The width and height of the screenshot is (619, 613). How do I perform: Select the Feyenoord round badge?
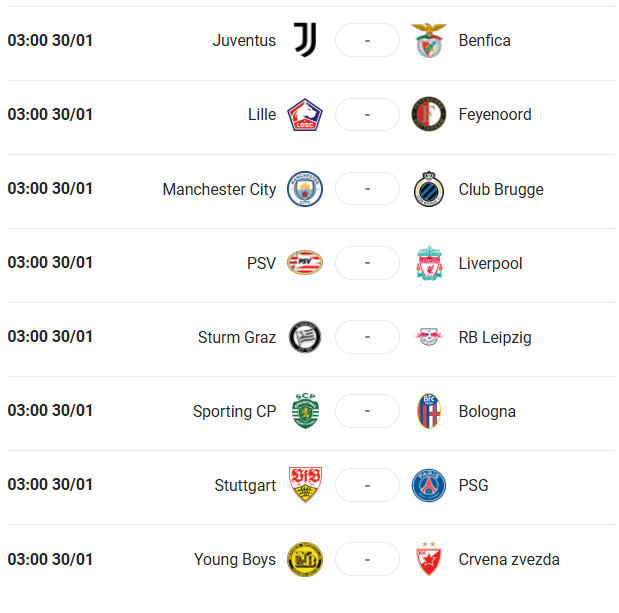(429, 114)
